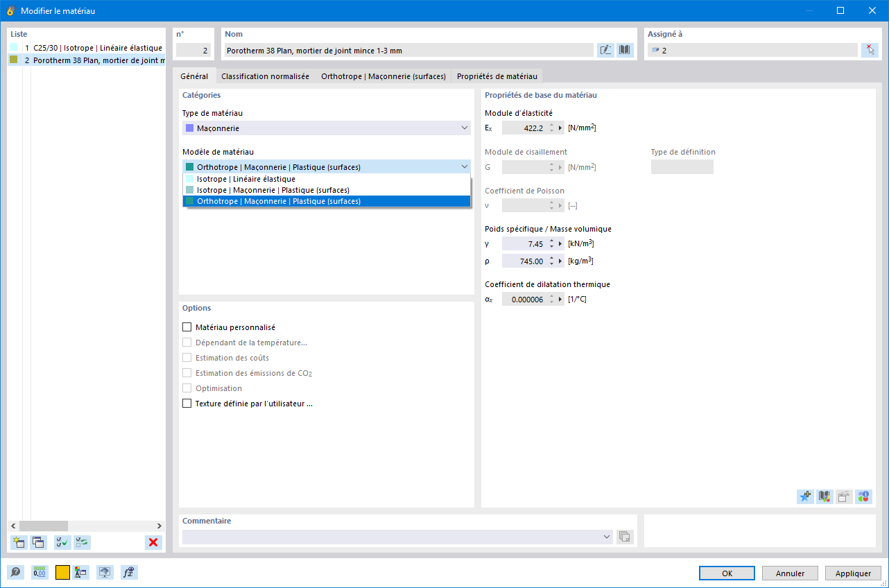Click the yellow color swatch in bottom bar
889x588 pixels.
[62, 572]
